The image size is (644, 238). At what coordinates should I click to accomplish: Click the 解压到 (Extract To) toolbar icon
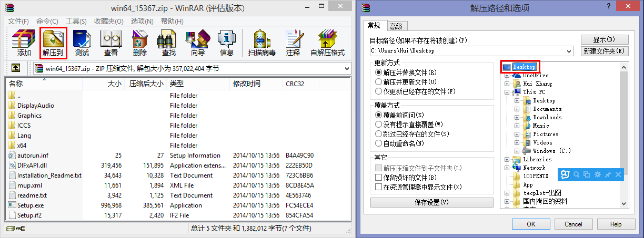(x=53, y=43)
